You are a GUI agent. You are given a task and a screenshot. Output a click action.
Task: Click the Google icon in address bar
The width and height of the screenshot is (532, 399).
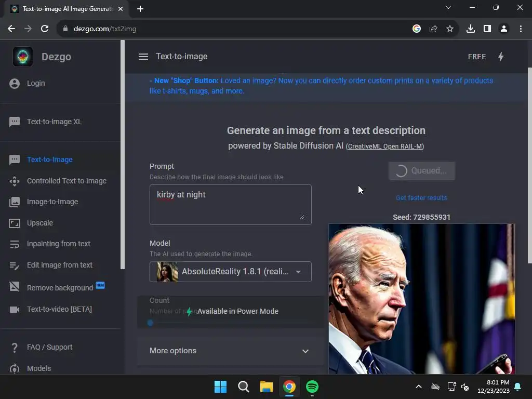(x=416, y=29)
